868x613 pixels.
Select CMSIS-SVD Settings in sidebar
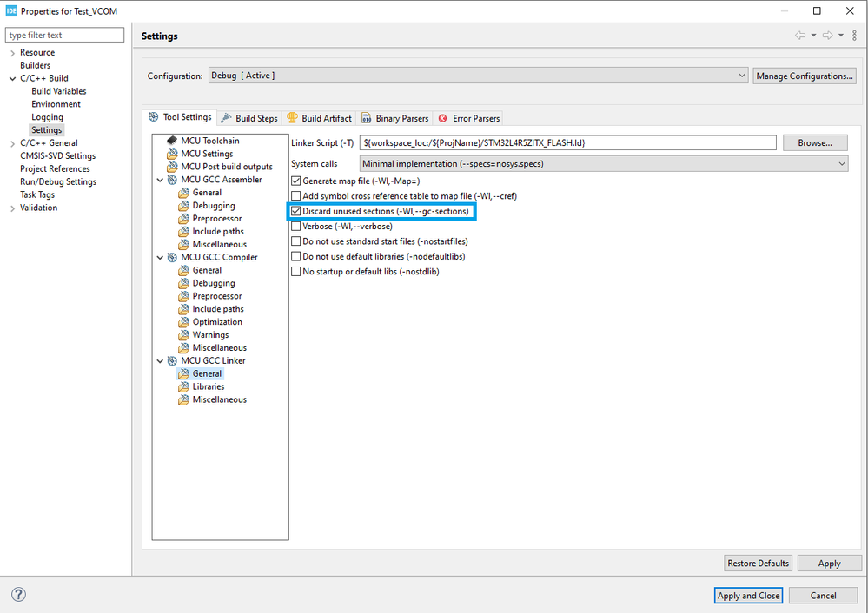(x=57, y=156)
